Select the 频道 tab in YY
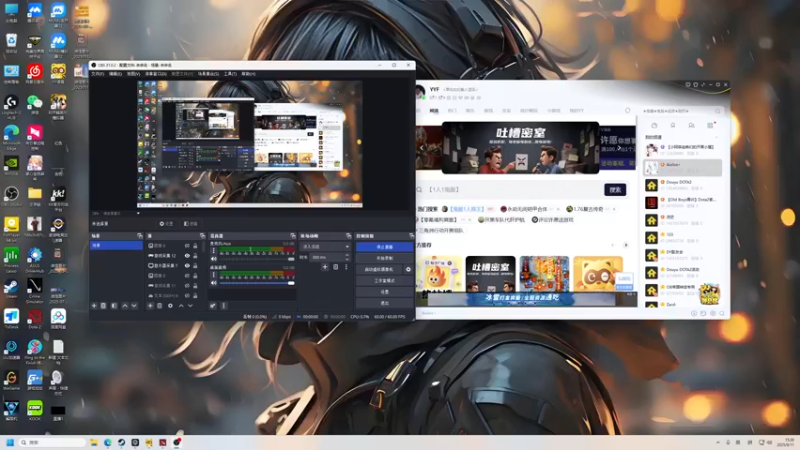 click(x=434, y=111)
